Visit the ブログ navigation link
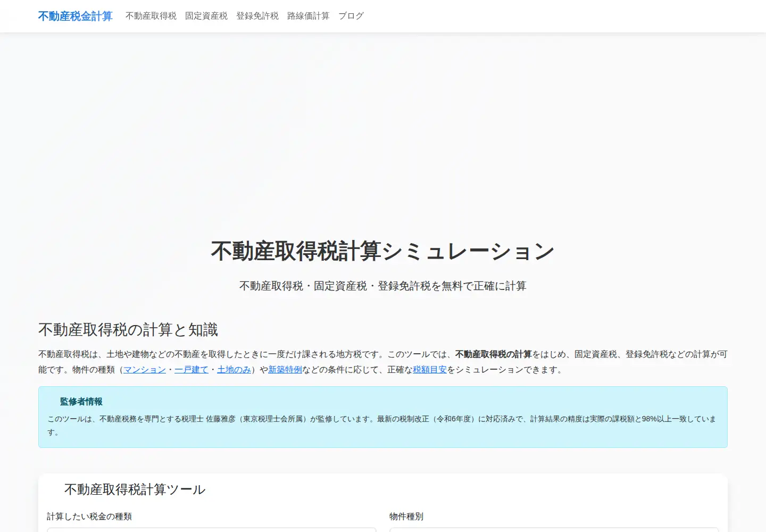 [x=351, y=16]
